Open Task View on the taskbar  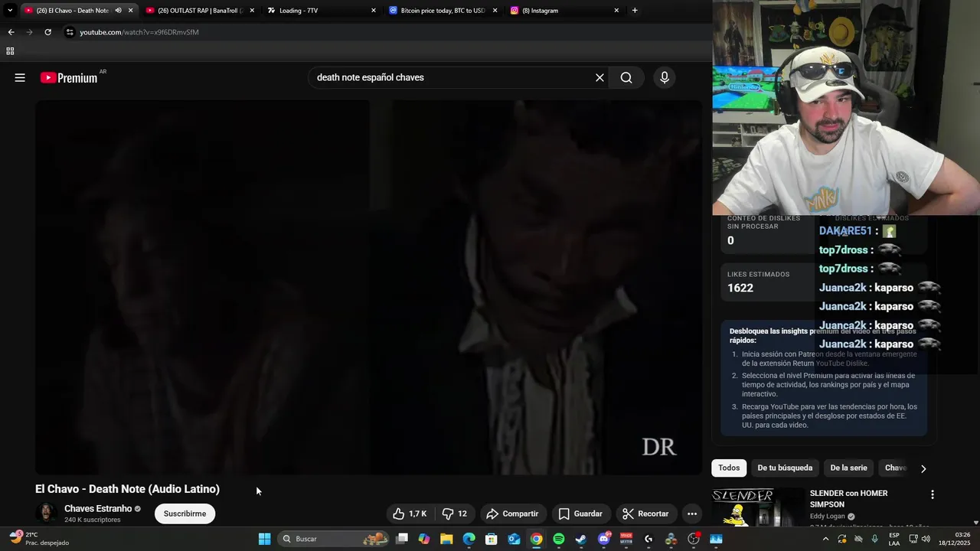(x=402, y=539)
